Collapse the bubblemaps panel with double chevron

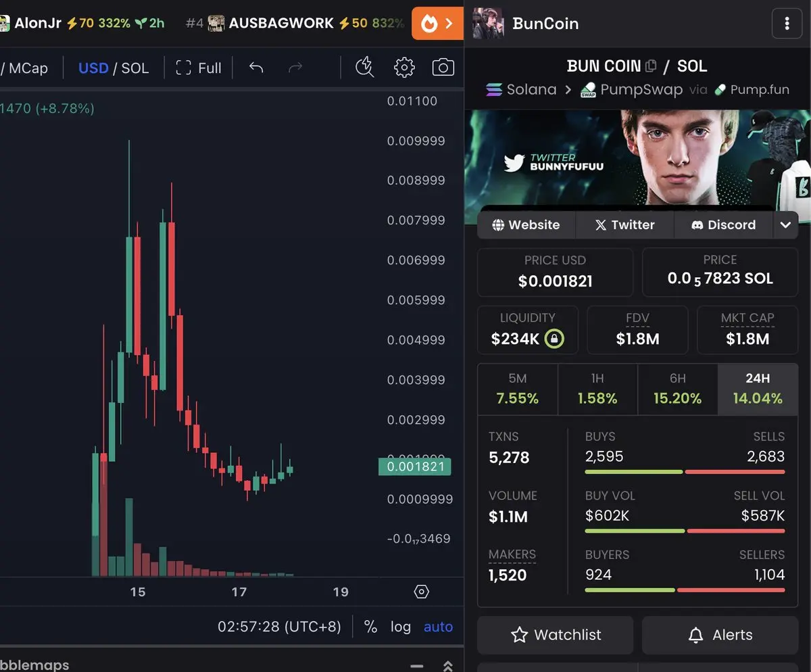(447, 665)
